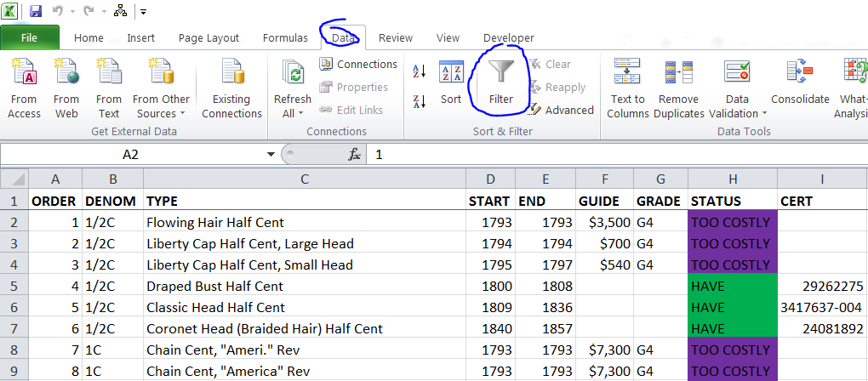The width and height of the screenshot is (868, 381).
Task: Click the TYPE header cell
Action: [x=305, y=202]
